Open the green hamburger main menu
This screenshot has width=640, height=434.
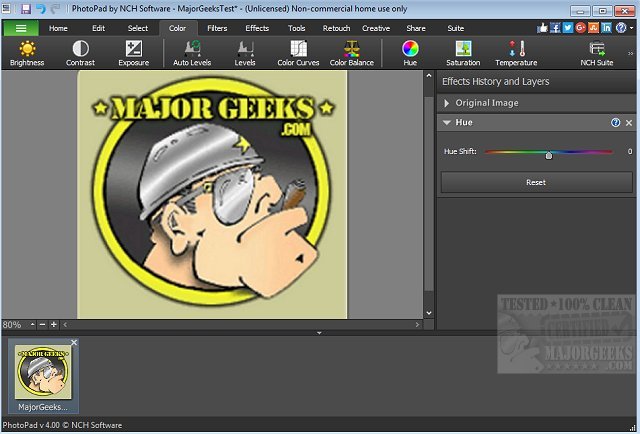coord(21,28)
